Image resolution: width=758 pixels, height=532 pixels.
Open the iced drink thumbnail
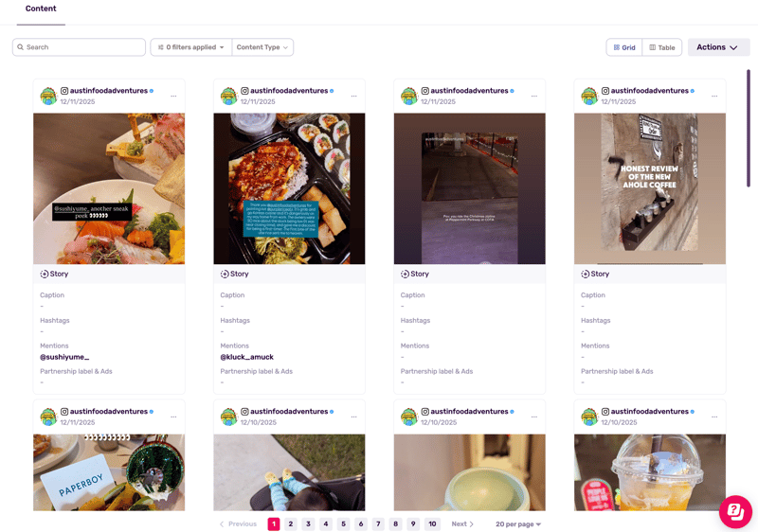tap(650, 472)
